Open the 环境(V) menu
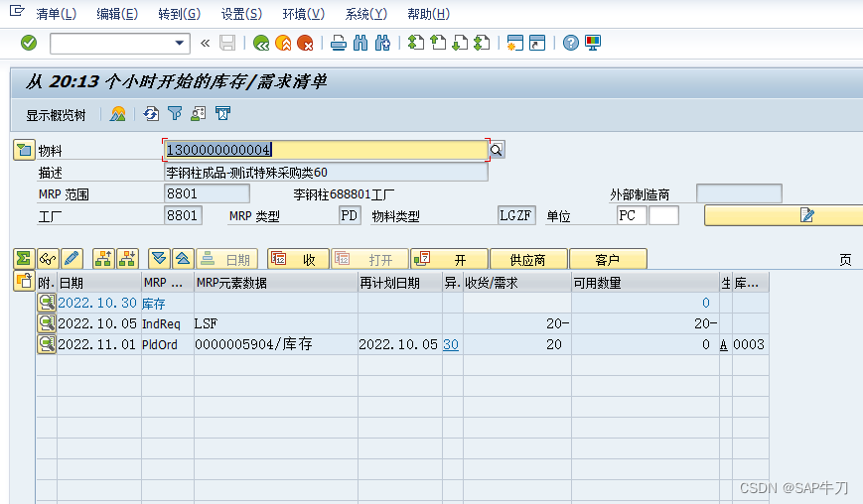863x504 pixels. [x=304, y=14]
